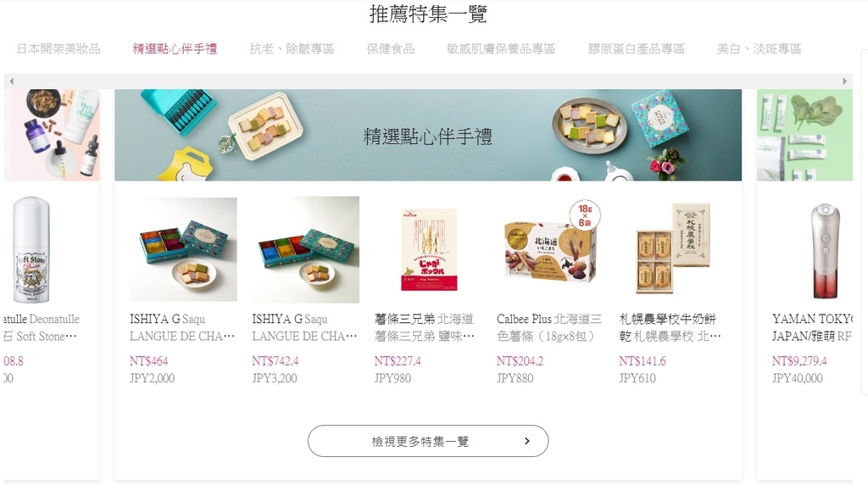
Task: Go to 敏感肌膚保養品專區 tab
Action: point(501,48)
